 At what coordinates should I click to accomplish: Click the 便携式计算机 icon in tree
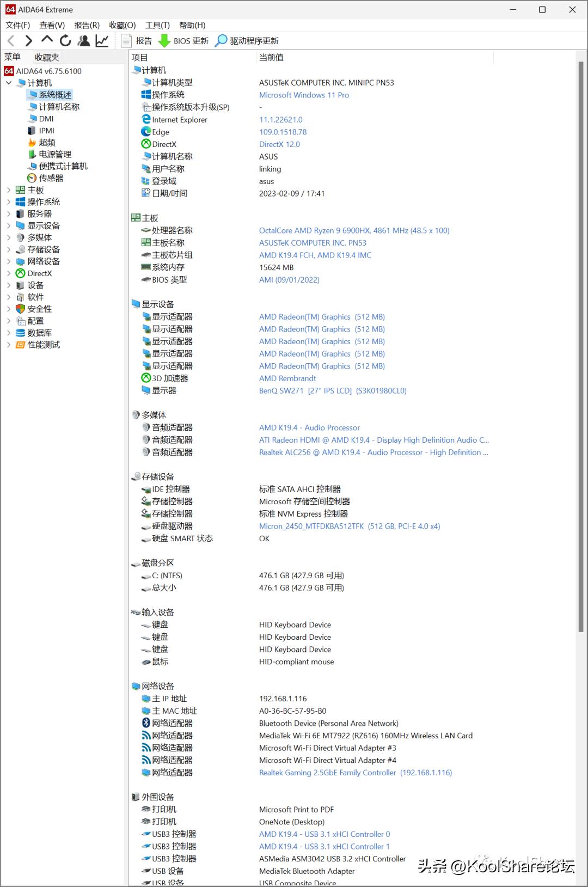click(32, 166)
